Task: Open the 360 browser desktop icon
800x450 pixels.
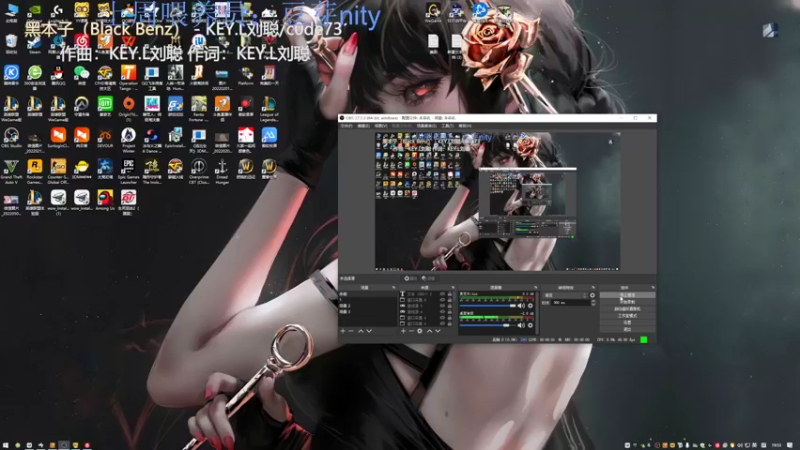Action: pos(34,77)
